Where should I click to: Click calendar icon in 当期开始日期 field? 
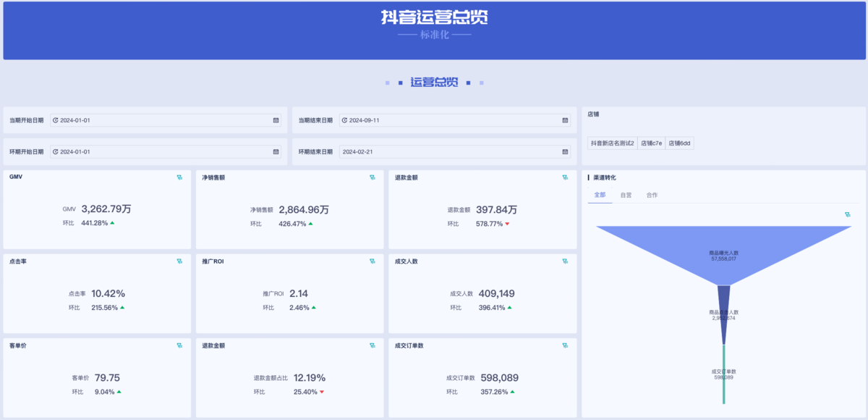[x=276, y=120]
